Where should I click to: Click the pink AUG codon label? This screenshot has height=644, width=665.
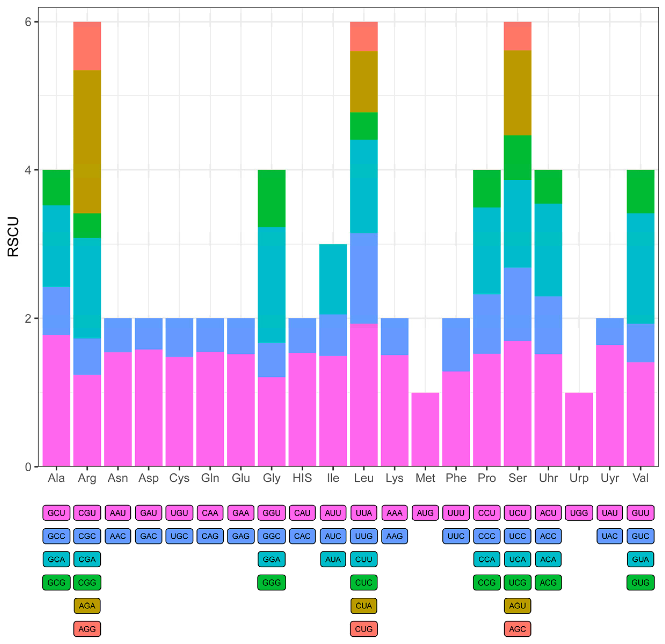point(425,513)
